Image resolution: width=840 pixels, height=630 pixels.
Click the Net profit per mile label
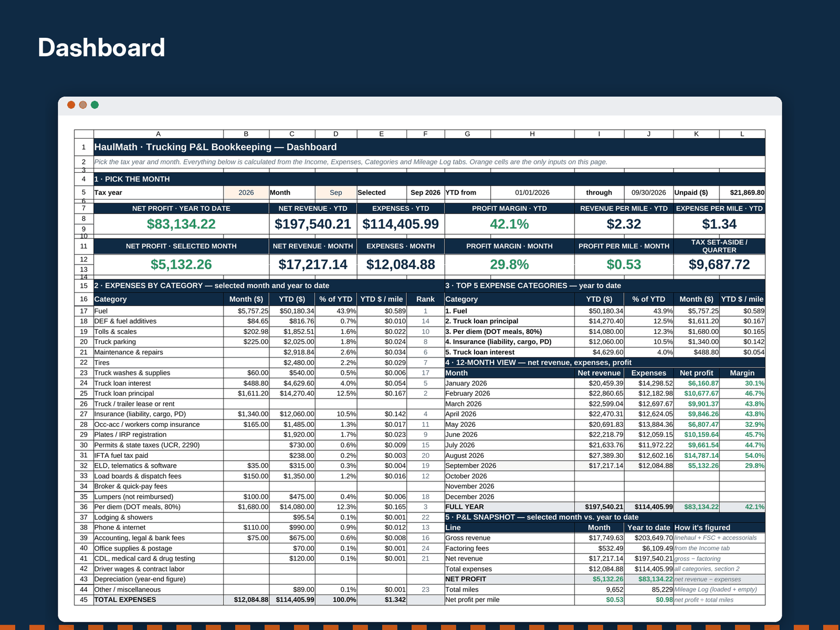pyautogui.click(x=509, y=600)
